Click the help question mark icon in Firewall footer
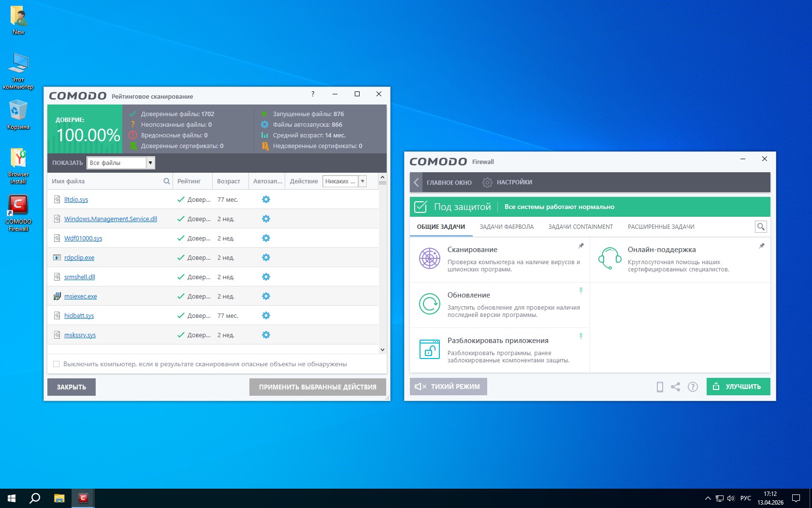 [693, 387]
